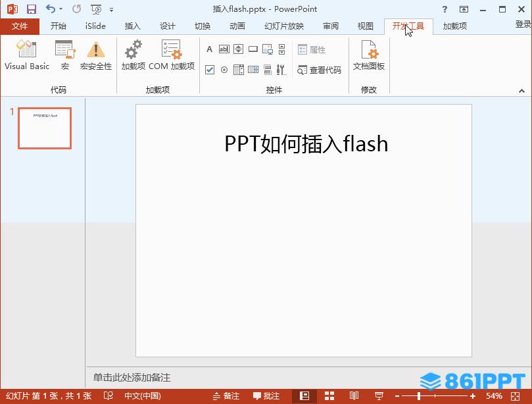Toggle the 批注 (Comments) pane button
The height and width of the screenshot is (404, 532).
tap(267, 396)
